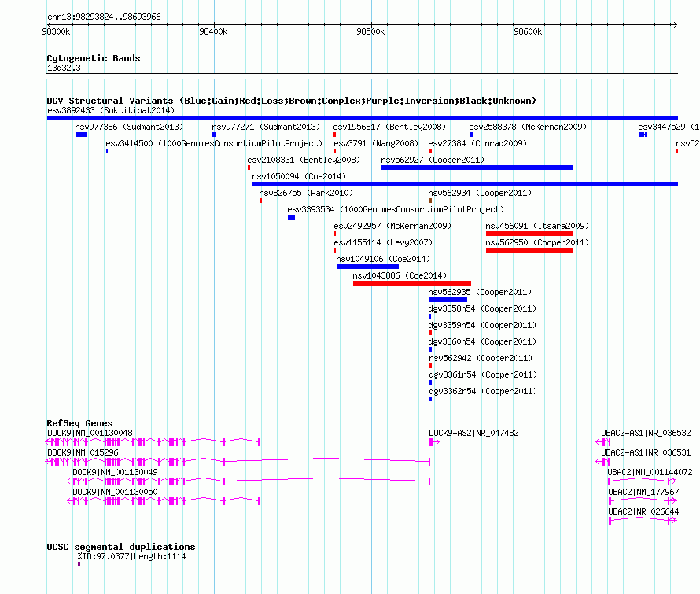Open the nsv562942 (Cooper2011) label
The height and width of the screenshot is (594, 700).
coord(481,358)
